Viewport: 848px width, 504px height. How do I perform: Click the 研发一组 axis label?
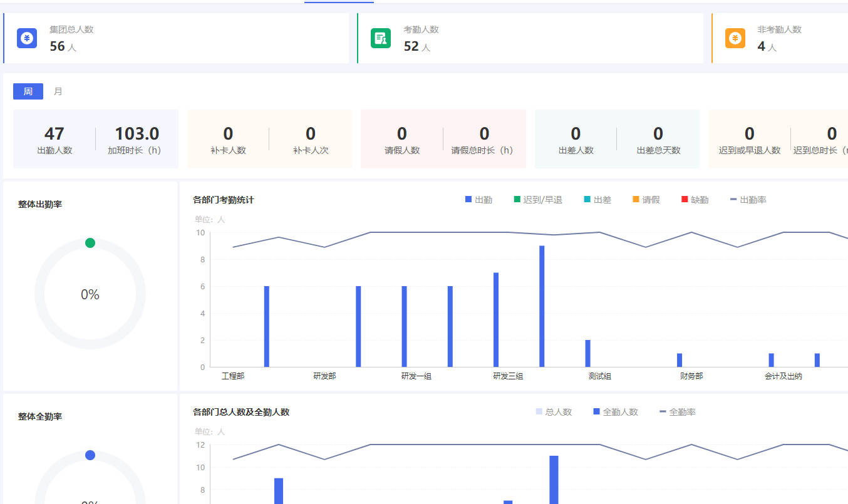point(416,376)
